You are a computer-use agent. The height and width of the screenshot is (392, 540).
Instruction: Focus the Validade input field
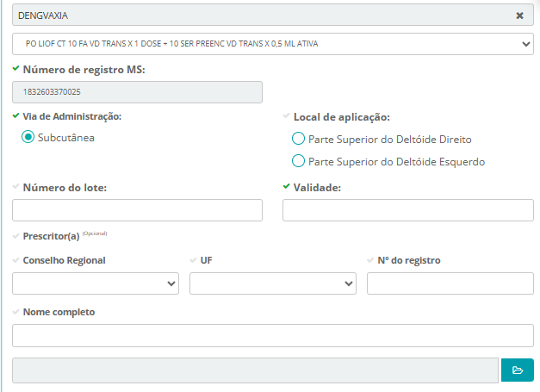point(408,210)
